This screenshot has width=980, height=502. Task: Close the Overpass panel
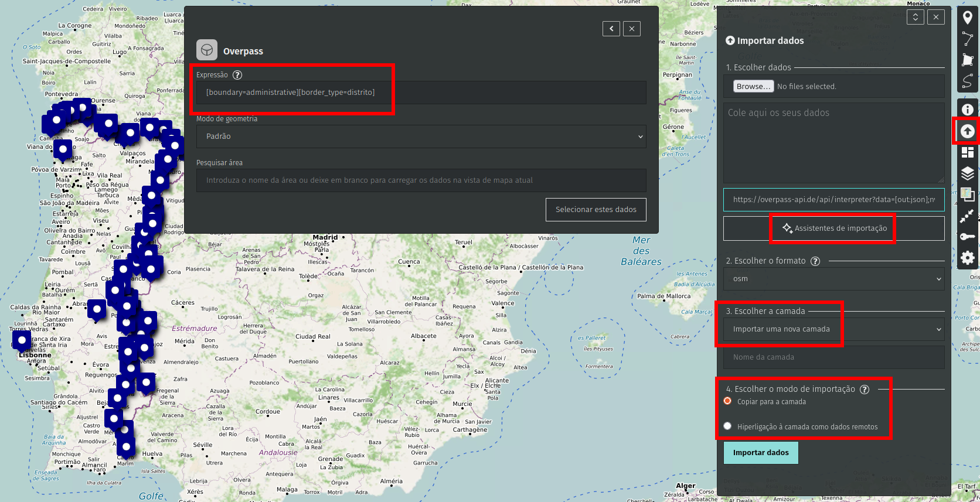(x=632, y=29)
